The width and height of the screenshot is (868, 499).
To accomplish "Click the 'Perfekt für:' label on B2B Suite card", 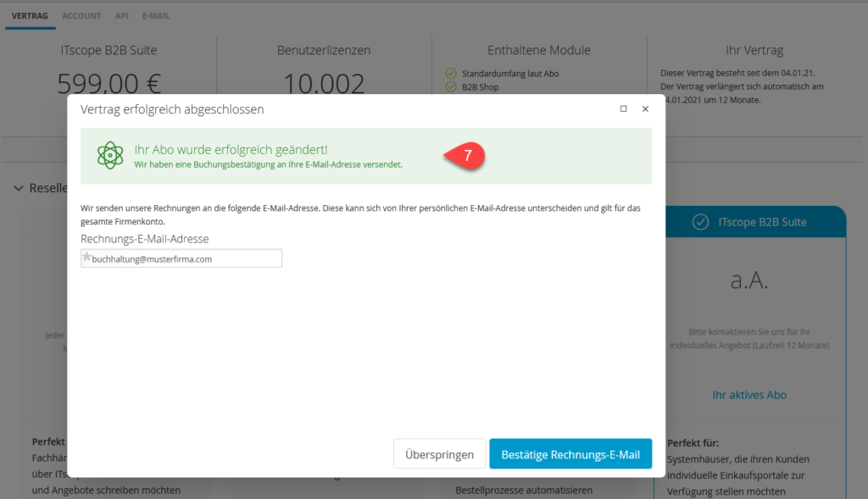I will pyautogui.click(x=693, y=443).
